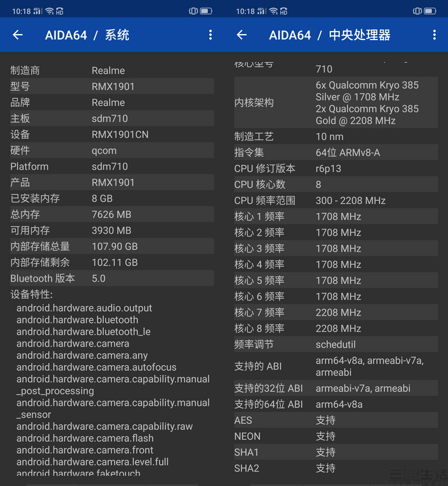Select the 制造商 Realme row

(112, 71)
